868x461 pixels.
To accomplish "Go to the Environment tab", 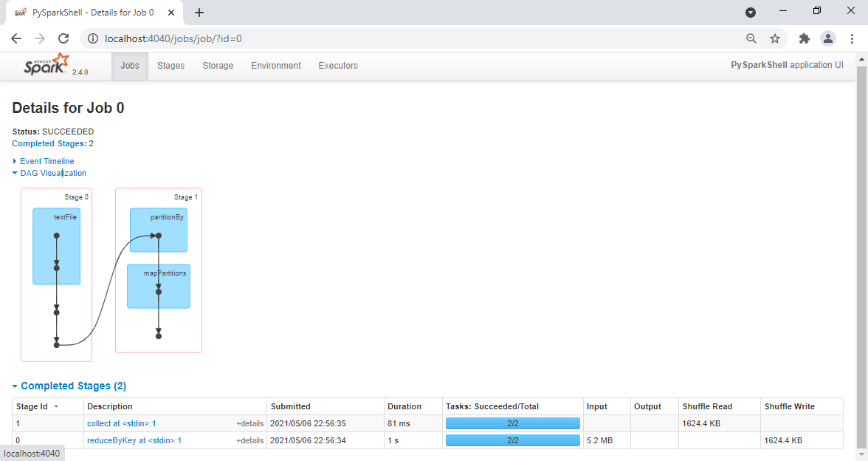I will pos(276,66).
